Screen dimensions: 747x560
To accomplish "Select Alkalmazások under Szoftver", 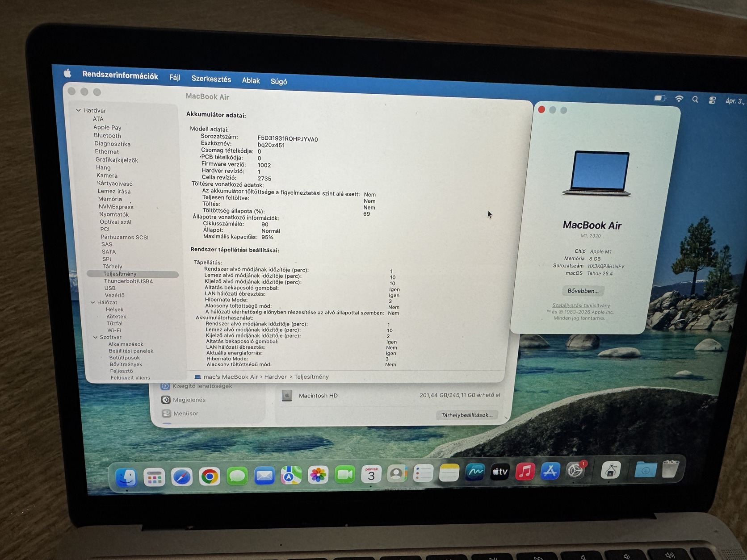I will (126, 344).
